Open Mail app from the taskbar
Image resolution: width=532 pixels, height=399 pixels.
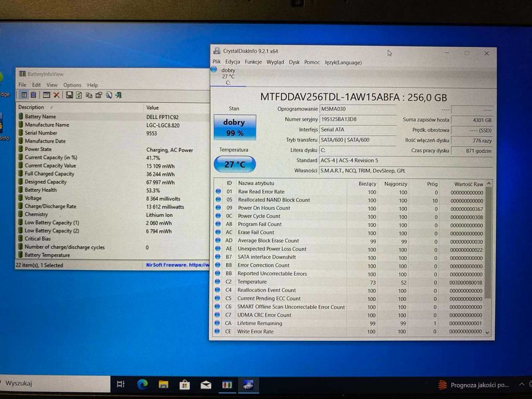tap(206, 385)
